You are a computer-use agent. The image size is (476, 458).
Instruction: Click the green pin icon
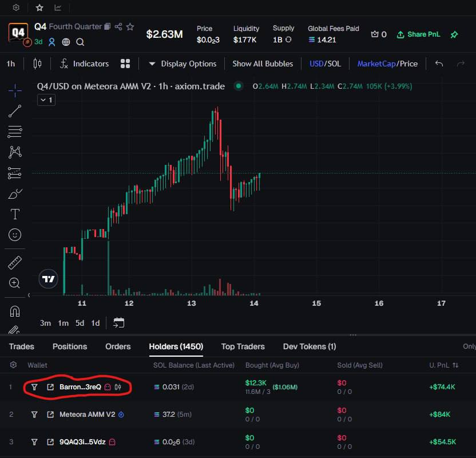pyautogui.click(x=454, y=34)
